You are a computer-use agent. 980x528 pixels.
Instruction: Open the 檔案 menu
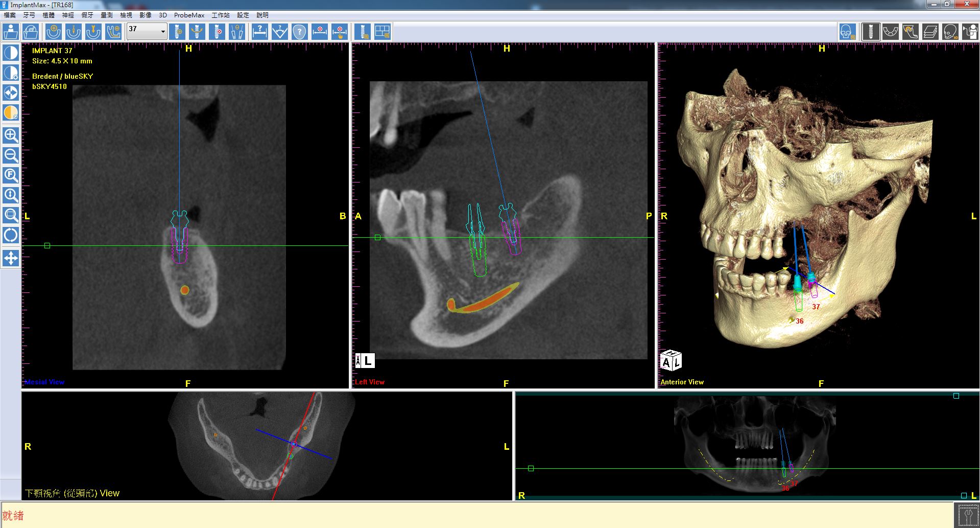click(x=10, y=15)
